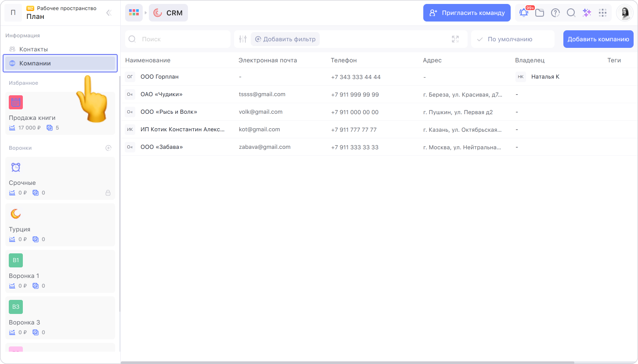Open the apps grid icon near avatar
The width and height of the screenshot is (638, 364).
602,13
